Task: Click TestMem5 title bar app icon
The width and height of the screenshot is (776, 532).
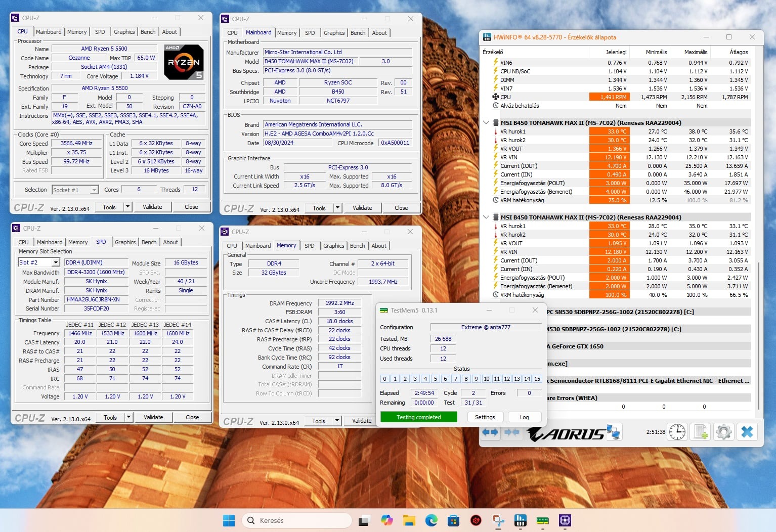Action: click(x=384, y=310)
